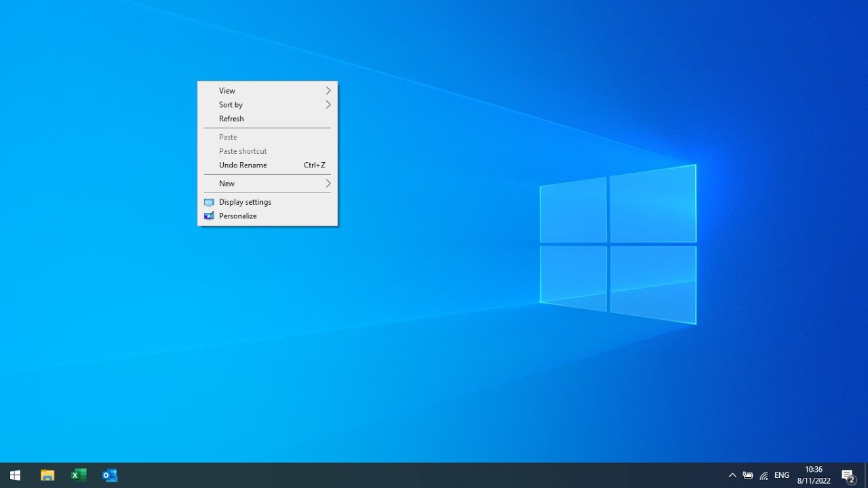Expand the New submenu
Viewport: 868px width, 488px height.
click(x=267, y=184)
